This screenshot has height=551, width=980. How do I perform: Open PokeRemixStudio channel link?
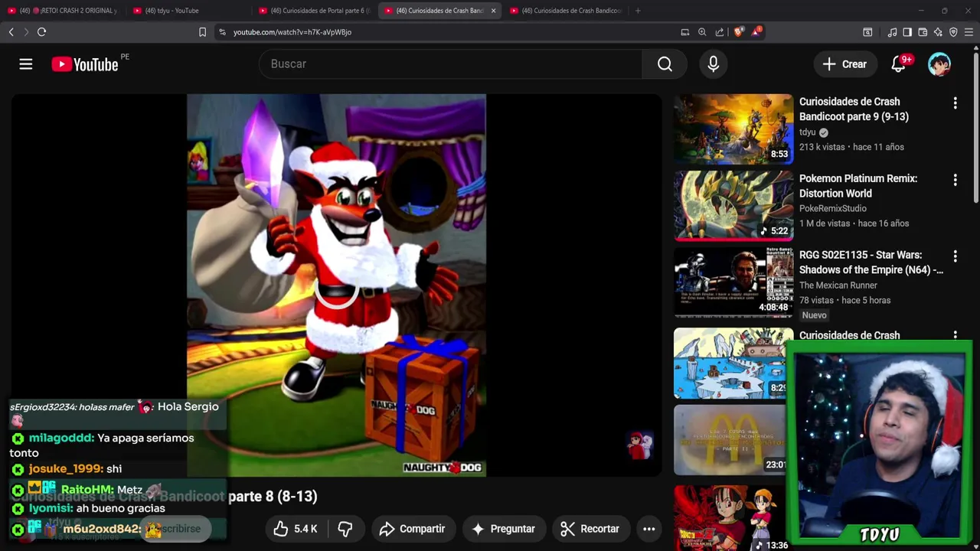pos(833,209)
